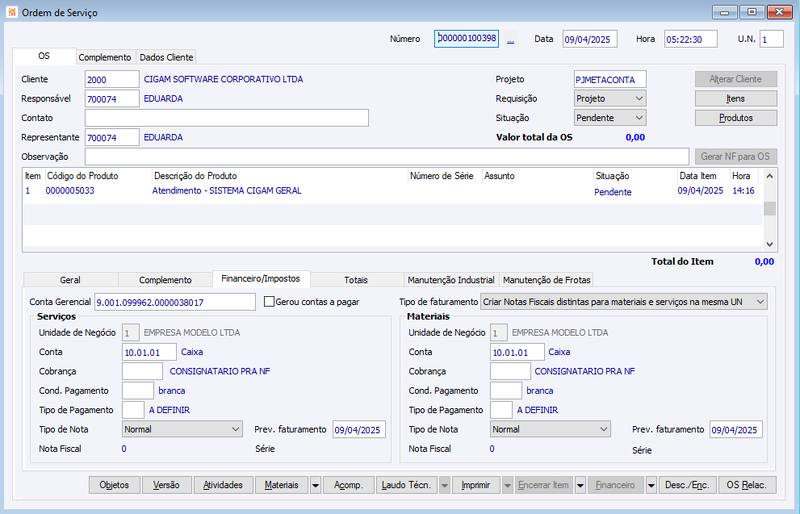Click the OS Relac. button
The image size is (800, 514).
(x=747, y=485)
